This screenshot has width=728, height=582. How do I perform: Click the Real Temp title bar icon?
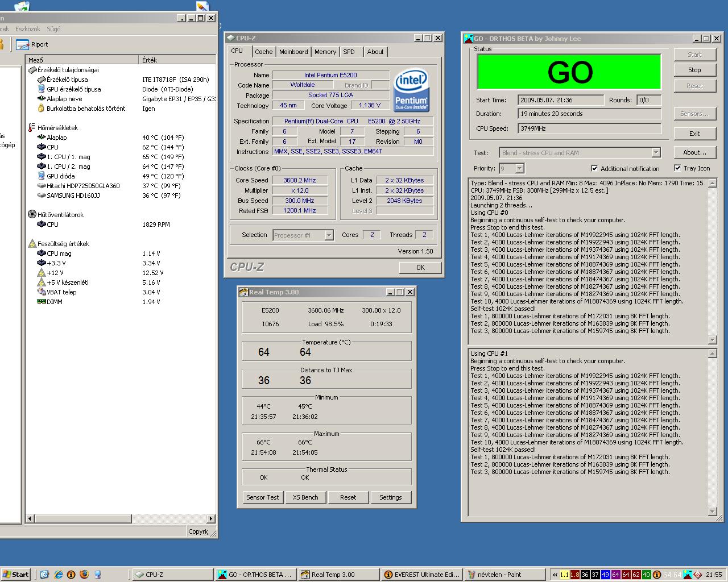tap(243, 292)
